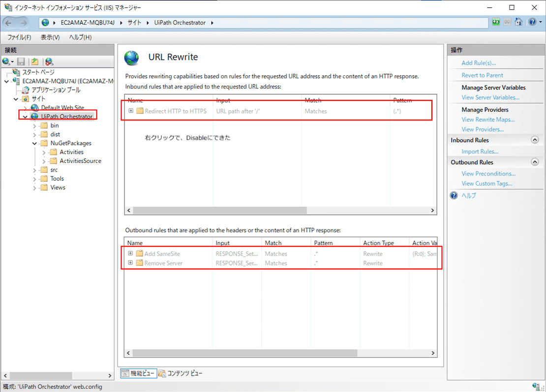Viewport: 546px width, 392px height.
Task: Click the Back navigation arrow
Action: (8, 23)
